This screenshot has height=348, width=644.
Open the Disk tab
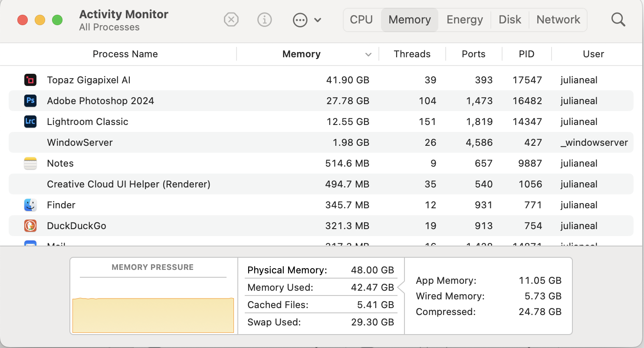[510, 20]
